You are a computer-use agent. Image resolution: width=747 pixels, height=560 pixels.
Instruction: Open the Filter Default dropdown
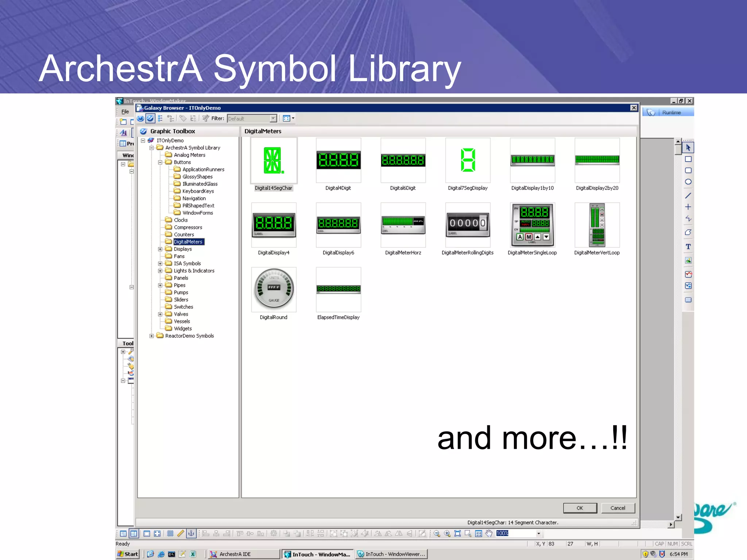click(273, 118)
